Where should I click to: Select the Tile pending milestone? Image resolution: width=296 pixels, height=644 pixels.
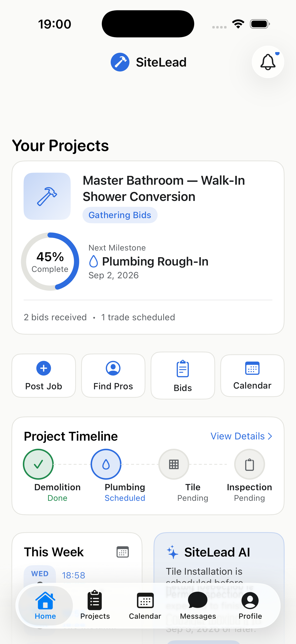coord(174,464)
